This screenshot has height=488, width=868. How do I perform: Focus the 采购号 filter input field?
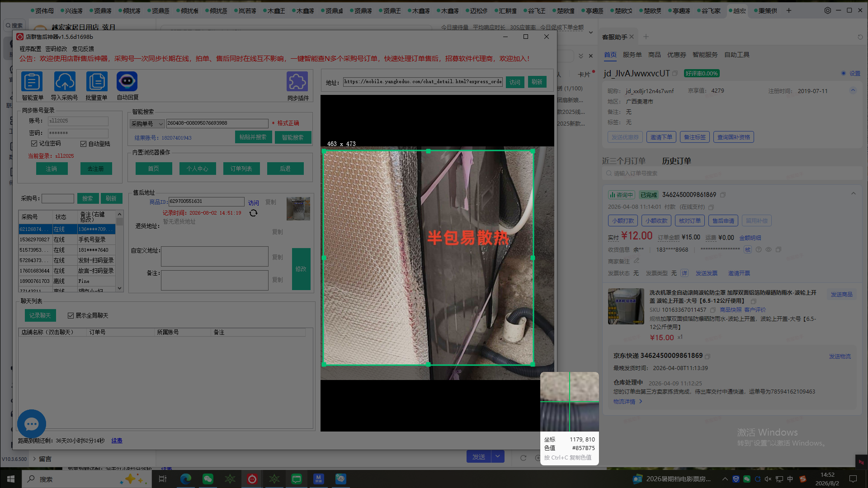tap(58, 198)
